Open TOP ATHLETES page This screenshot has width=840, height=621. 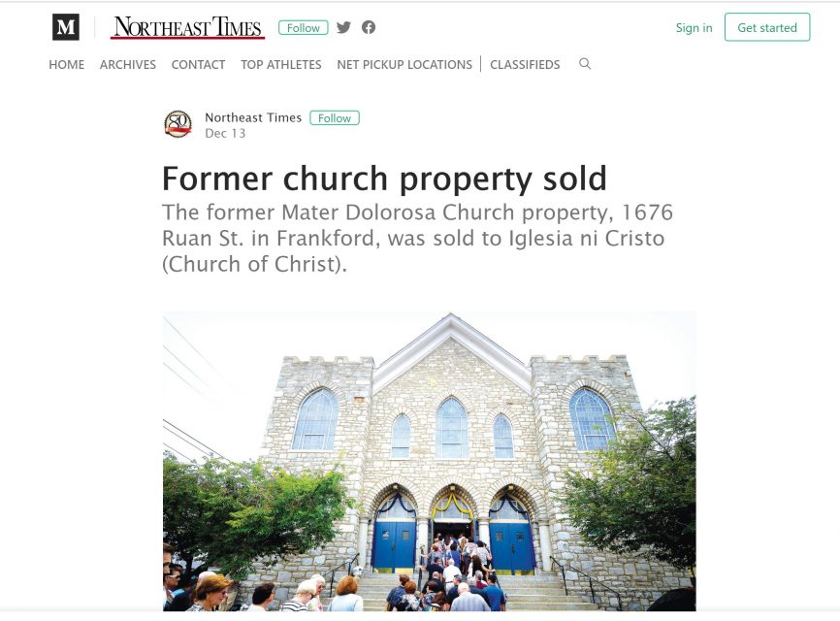[280, 65]
